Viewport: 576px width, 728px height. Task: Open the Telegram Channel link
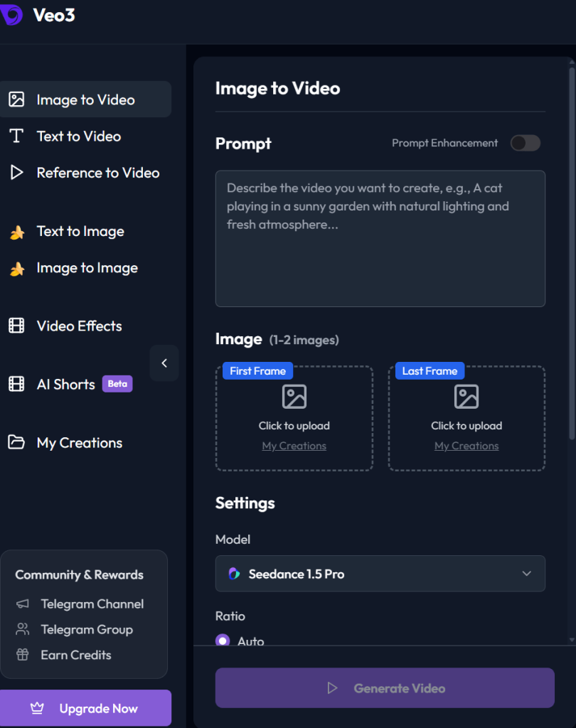click(92, 604)
